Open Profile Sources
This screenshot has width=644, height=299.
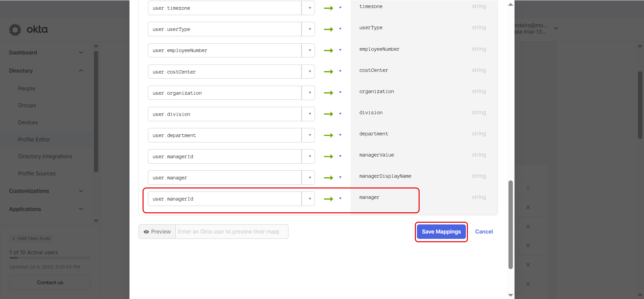click(x=37, y=173)
